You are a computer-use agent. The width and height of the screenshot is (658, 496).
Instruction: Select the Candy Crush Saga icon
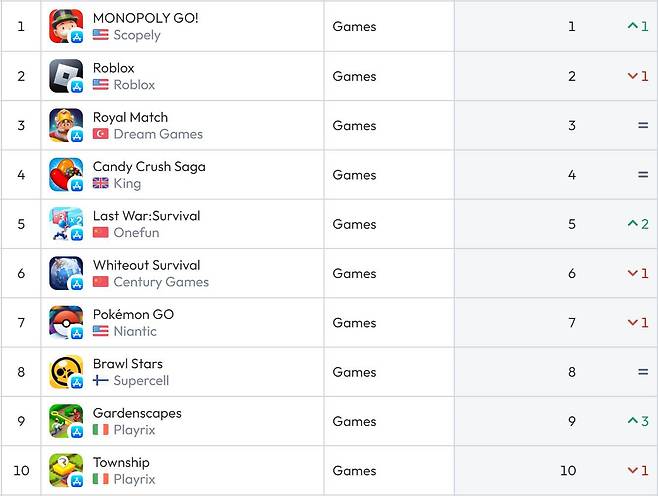[66, 174]
